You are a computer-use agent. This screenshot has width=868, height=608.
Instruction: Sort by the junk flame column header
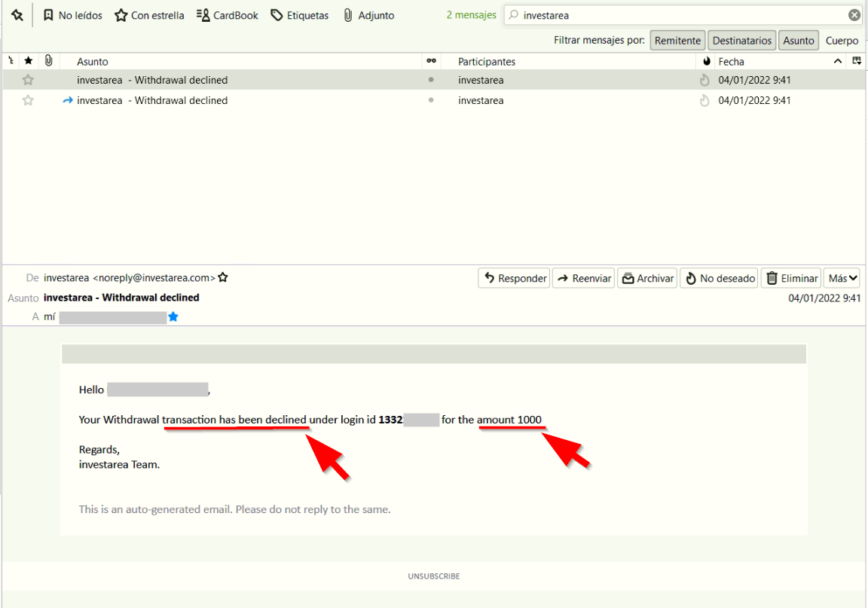click(706, 61)
